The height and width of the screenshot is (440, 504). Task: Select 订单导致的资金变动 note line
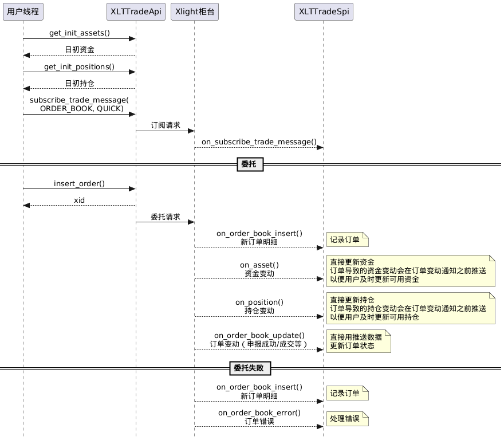tap(408, 271)
